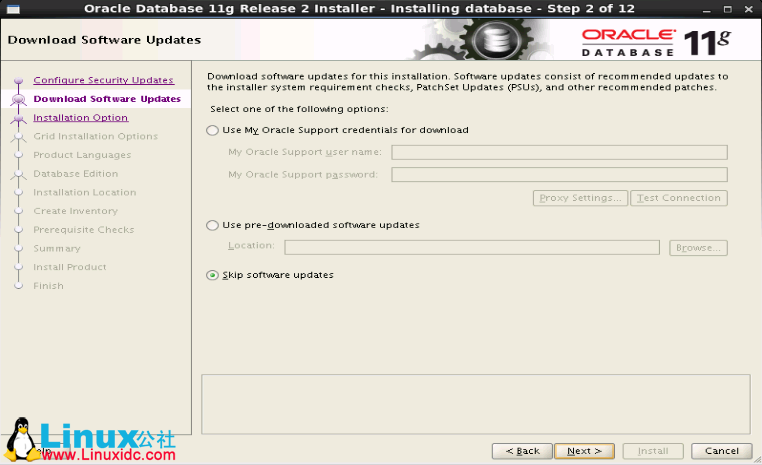The image size is (762, 465).
Task: Click Prerequisite Checks step
Action: coord(84,230)
